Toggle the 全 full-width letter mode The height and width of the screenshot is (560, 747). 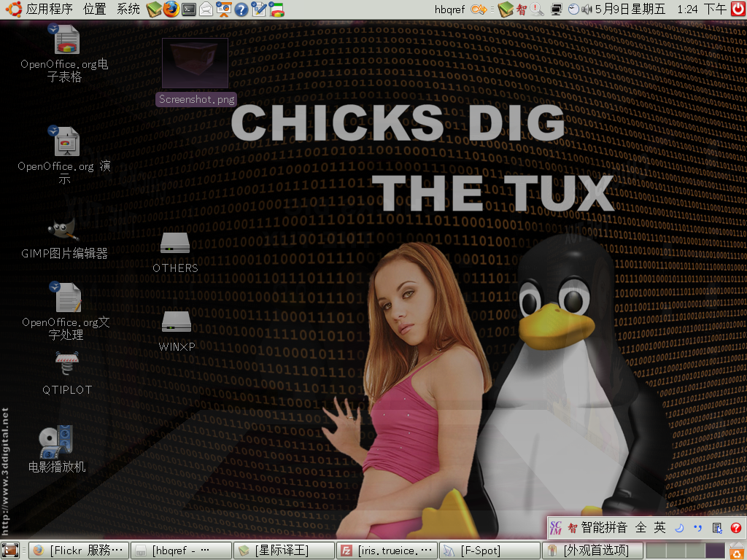pos(640,528)
